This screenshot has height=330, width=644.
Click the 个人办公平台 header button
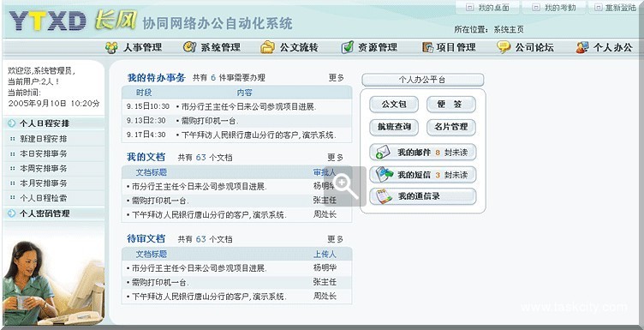tap(423, 80)
